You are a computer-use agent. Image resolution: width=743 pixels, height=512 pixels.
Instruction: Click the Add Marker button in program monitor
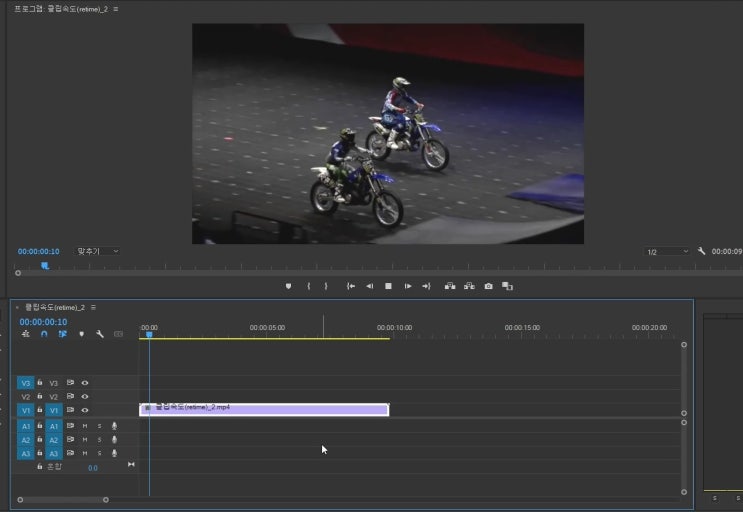[x=288, y=286]
